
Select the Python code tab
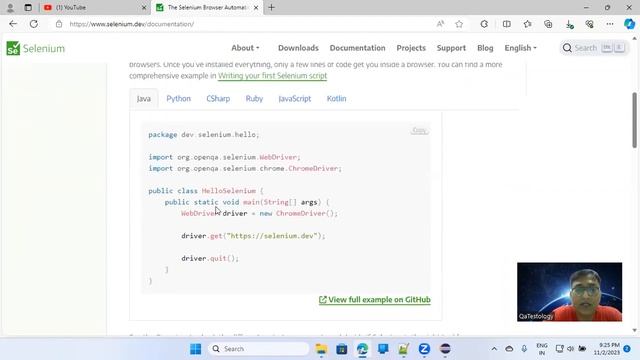click(178, 98)
